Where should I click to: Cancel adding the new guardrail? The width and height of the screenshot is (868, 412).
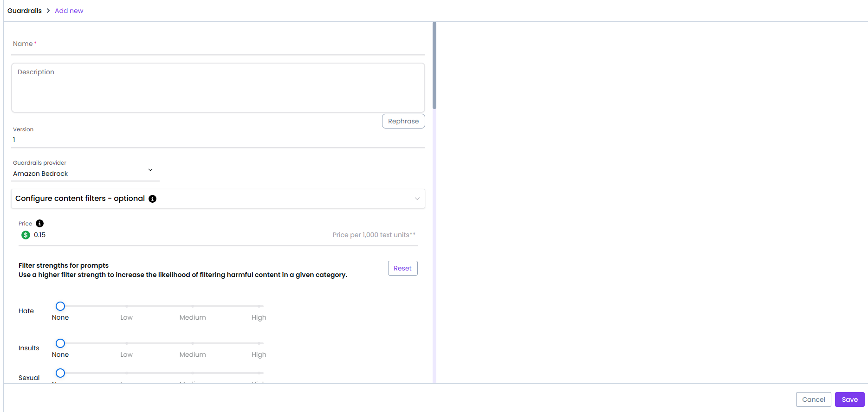[x=813, y=399]
